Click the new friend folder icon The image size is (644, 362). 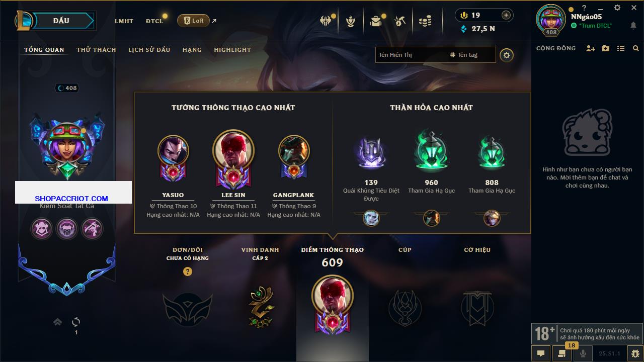[x=606, y=48]
